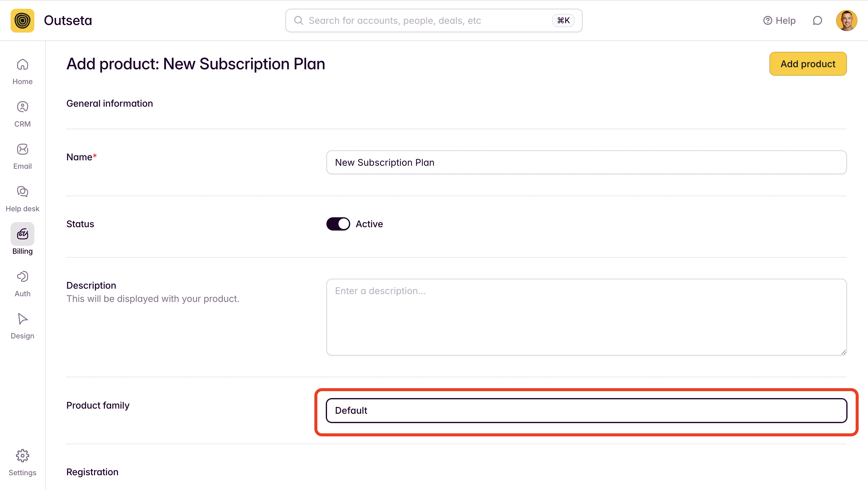Viewport: 868px width, 490px height.
Task: Go to the CRM sidebar icon
Action: (x=22, y=107)
